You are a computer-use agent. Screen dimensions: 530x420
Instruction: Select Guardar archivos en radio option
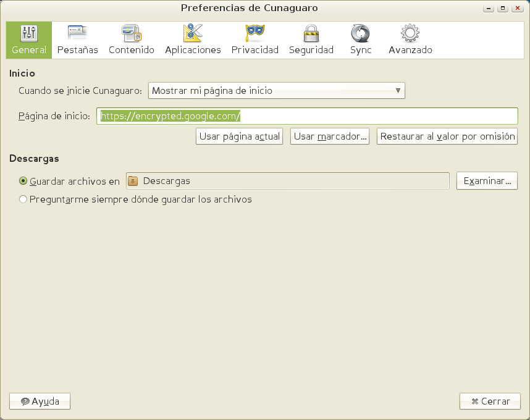[x=23, y=182]
